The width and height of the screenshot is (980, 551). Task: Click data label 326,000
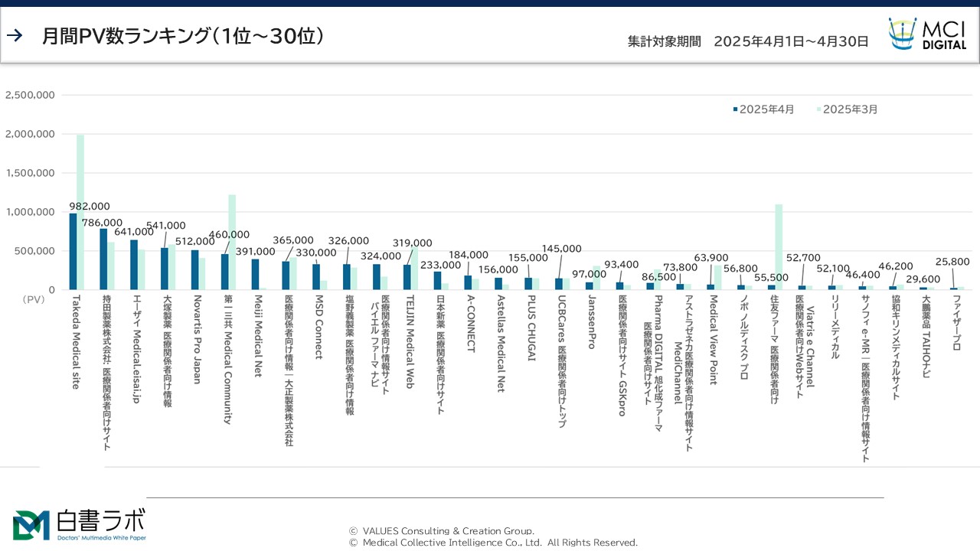click(348, 240)
